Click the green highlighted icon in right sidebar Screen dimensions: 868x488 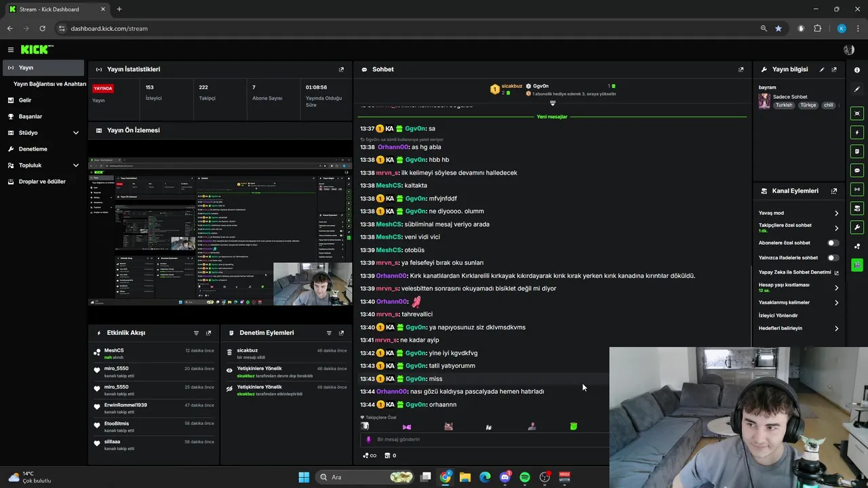coord(857,264)
